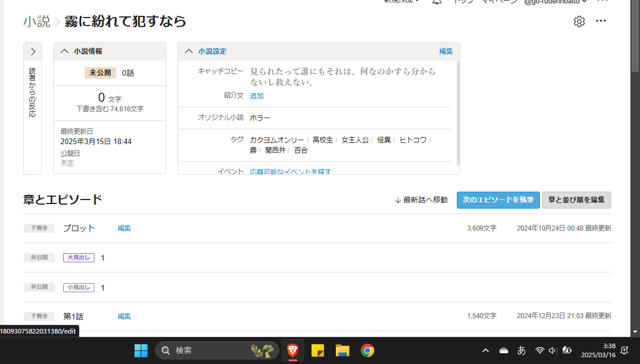This screenshot has height=364, width=640.
Task: Open Windows Start menu
Action: tap(141, 351)
